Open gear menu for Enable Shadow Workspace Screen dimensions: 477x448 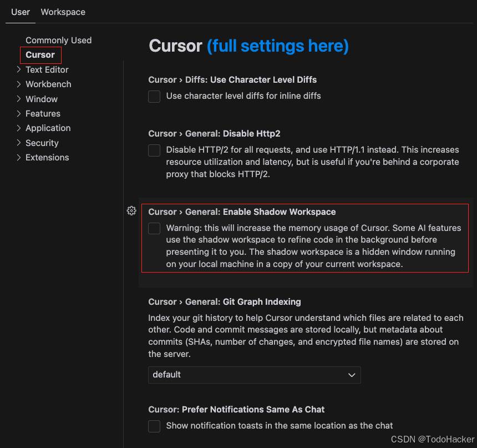[131, 210]
